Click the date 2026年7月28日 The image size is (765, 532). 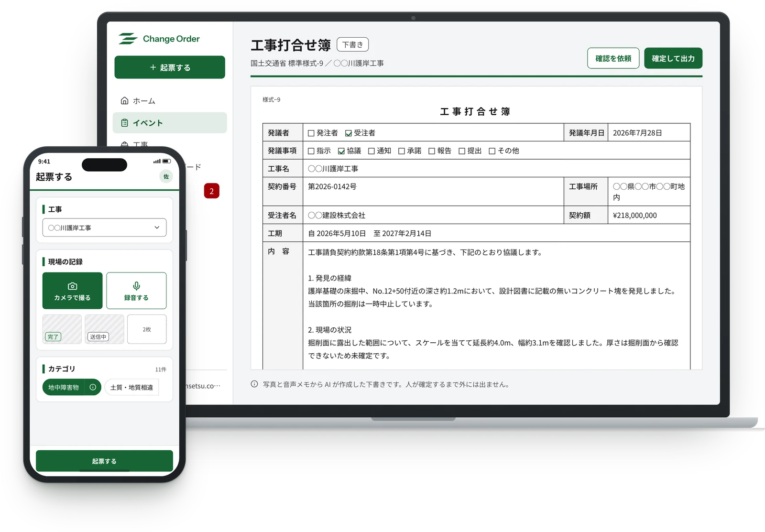pos(637,133)
